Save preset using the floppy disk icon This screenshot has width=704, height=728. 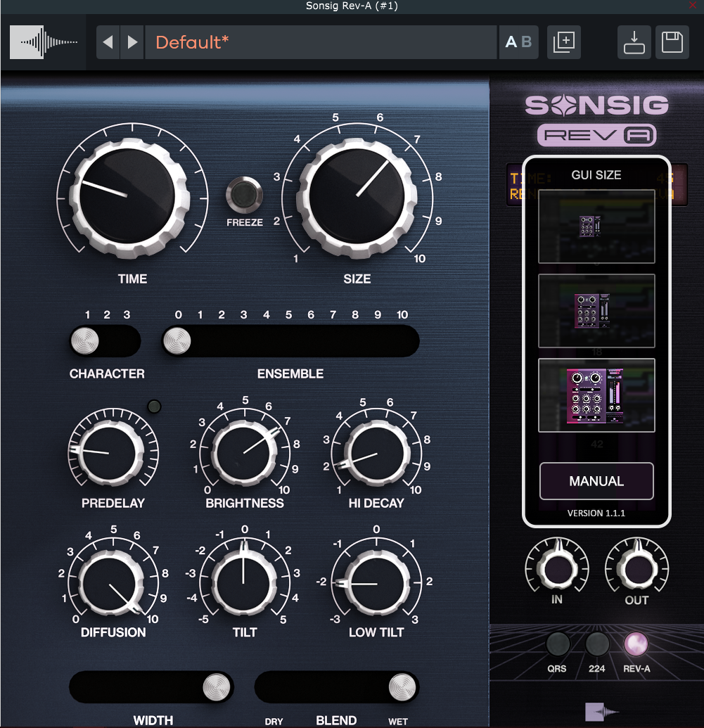672,43
